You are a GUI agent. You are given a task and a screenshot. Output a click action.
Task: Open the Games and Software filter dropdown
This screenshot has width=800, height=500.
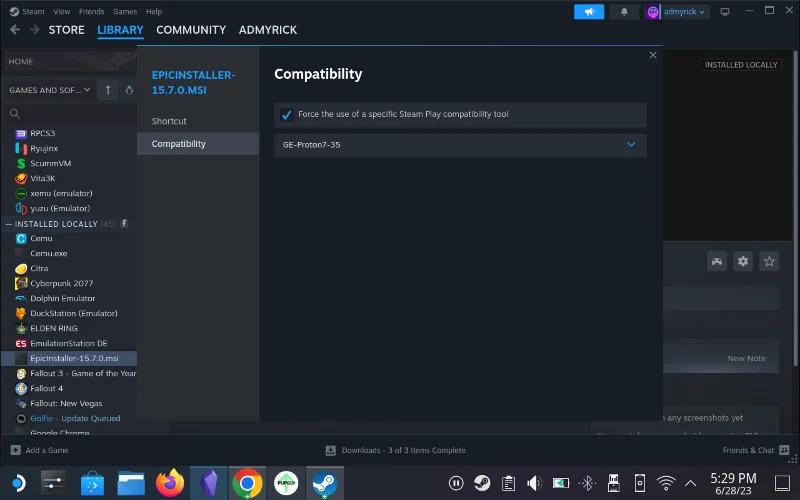point(49,90)
